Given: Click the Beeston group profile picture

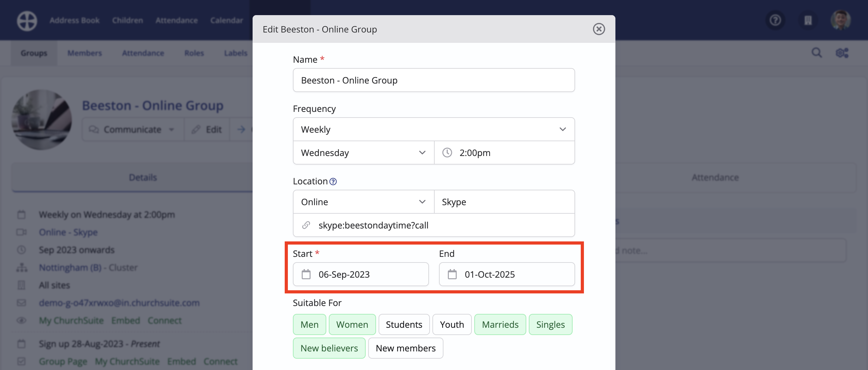Looking at the screenshot, I should pos(42,120).
